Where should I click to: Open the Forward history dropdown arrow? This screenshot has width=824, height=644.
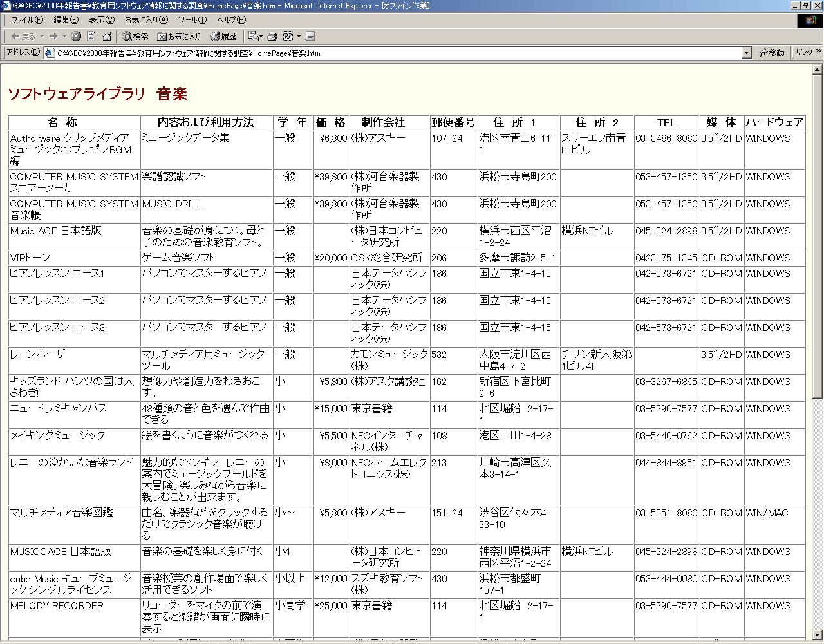[x=64, y=36]
